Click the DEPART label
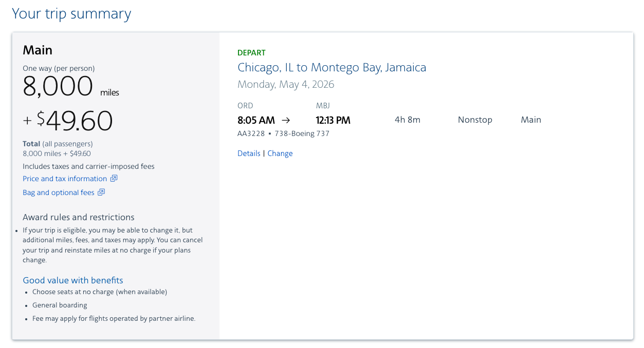The width and height of the screenshot is (644, 348). [251, 52]
